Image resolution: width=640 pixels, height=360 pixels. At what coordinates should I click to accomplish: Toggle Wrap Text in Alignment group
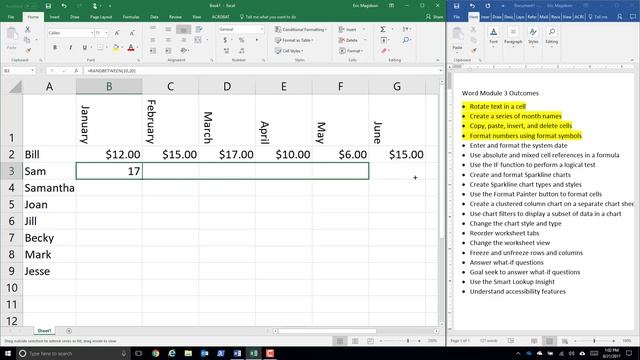click(x=199, y=29)
